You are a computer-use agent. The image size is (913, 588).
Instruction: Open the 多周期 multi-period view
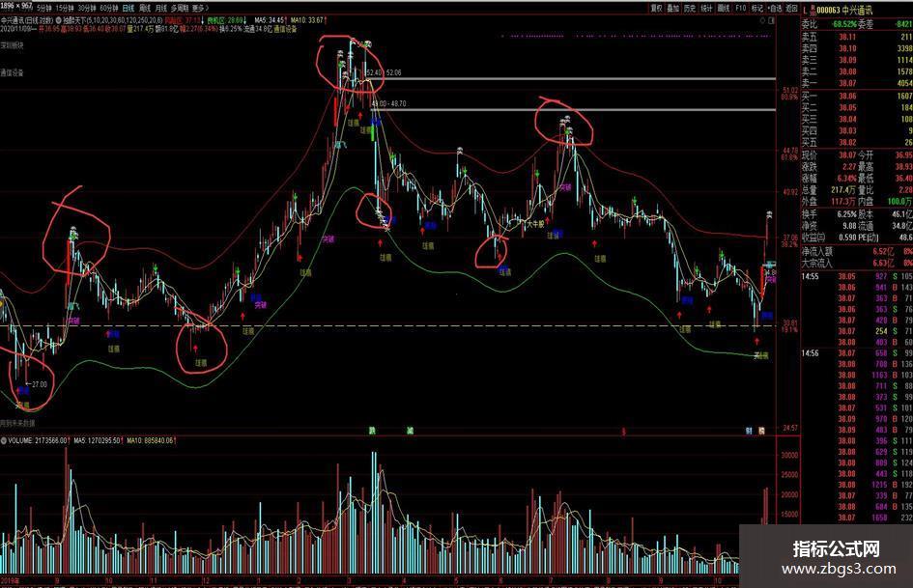[180, 8]
